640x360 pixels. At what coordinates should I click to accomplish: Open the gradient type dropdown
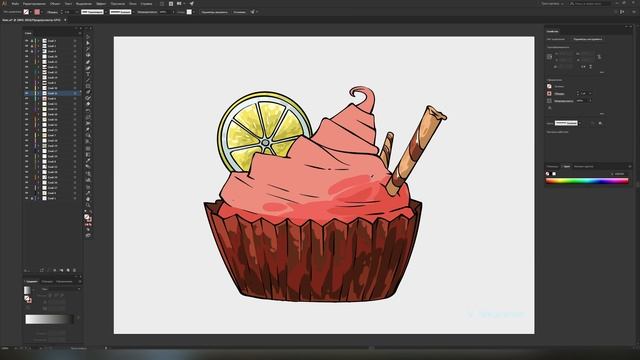(61, 289)
